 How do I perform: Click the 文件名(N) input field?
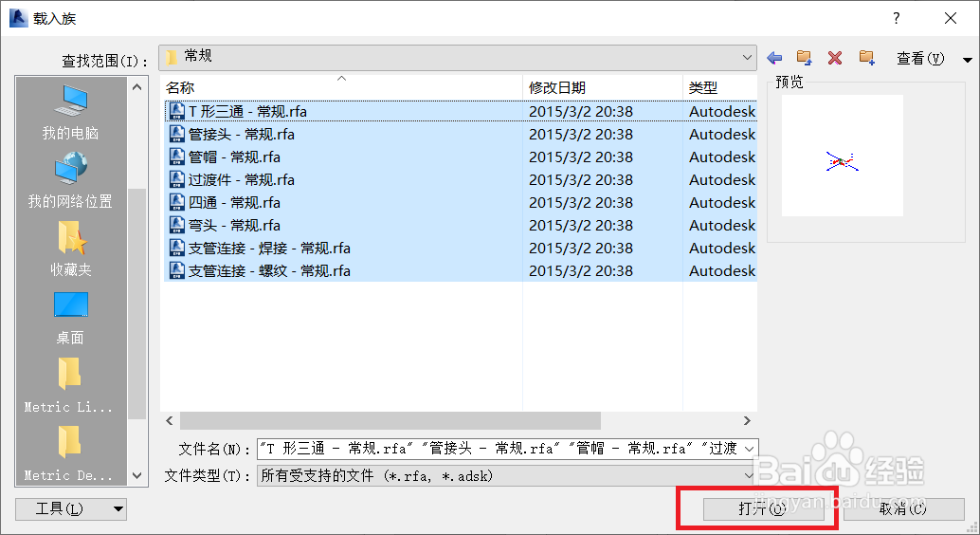coord(500,449)
